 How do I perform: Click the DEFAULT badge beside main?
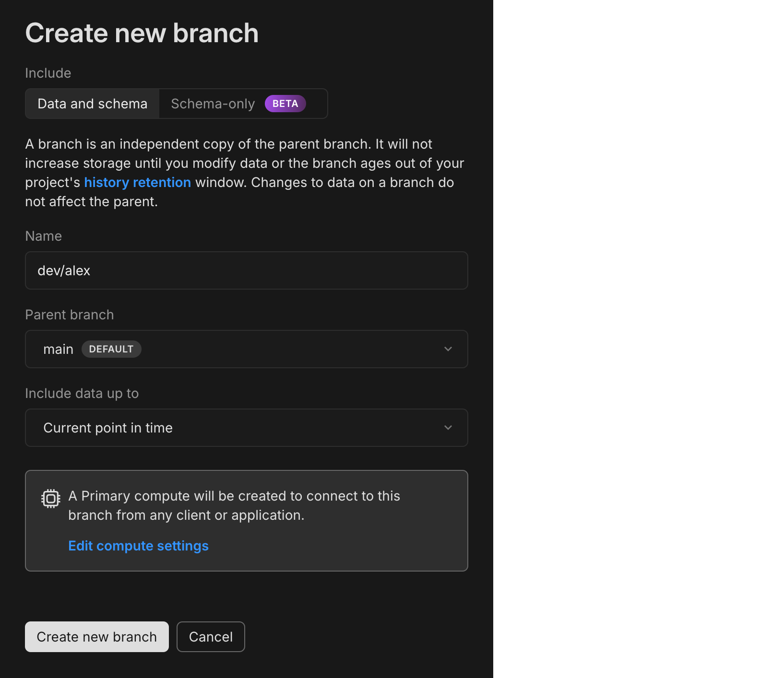111,349
